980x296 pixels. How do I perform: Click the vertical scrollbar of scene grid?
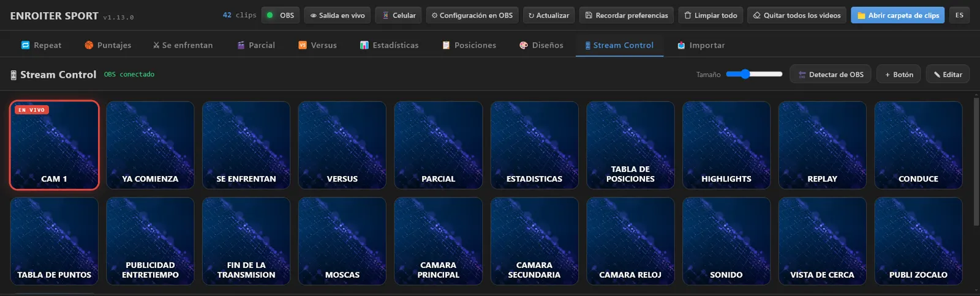(976, 162)
